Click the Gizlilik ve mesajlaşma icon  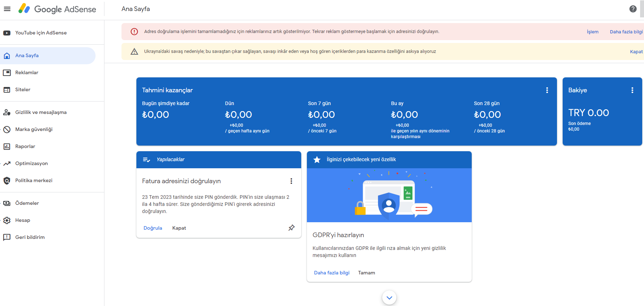click(7, 113)
